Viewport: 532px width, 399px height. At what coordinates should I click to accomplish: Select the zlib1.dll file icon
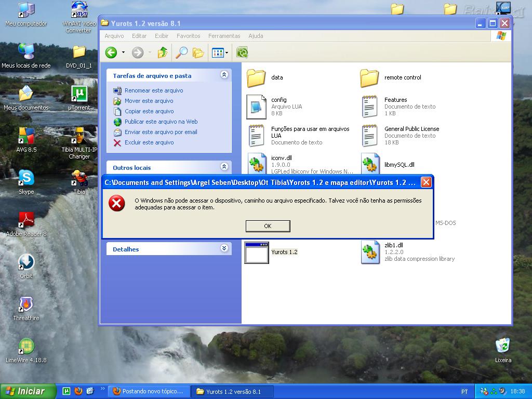point(370,252)
